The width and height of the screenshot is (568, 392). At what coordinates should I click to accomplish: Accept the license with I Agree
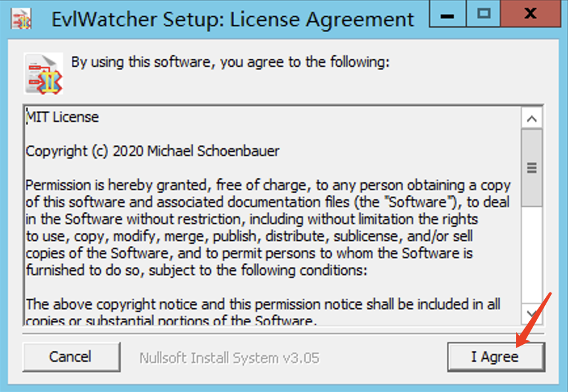click(495, 357)
